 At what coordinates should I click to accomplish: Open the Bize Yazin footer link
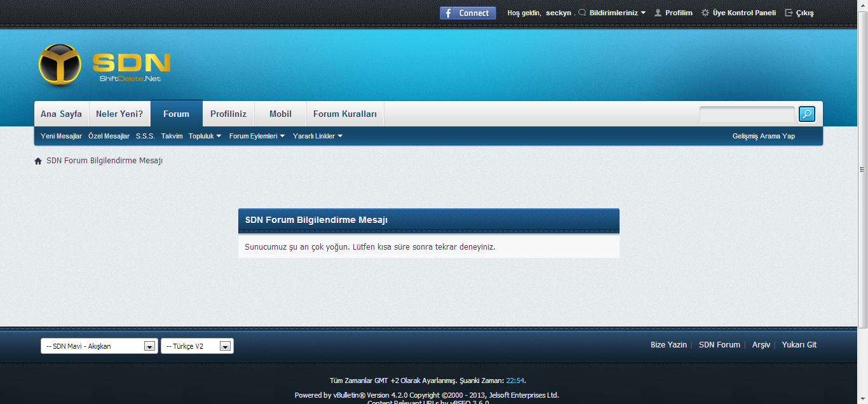point(668,345)
